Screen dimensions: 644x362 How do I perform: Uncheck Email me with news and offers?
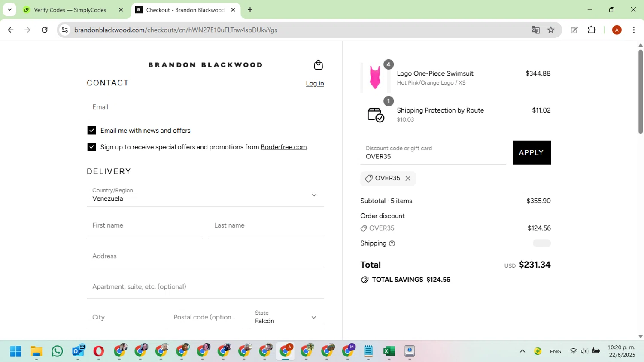91,131
